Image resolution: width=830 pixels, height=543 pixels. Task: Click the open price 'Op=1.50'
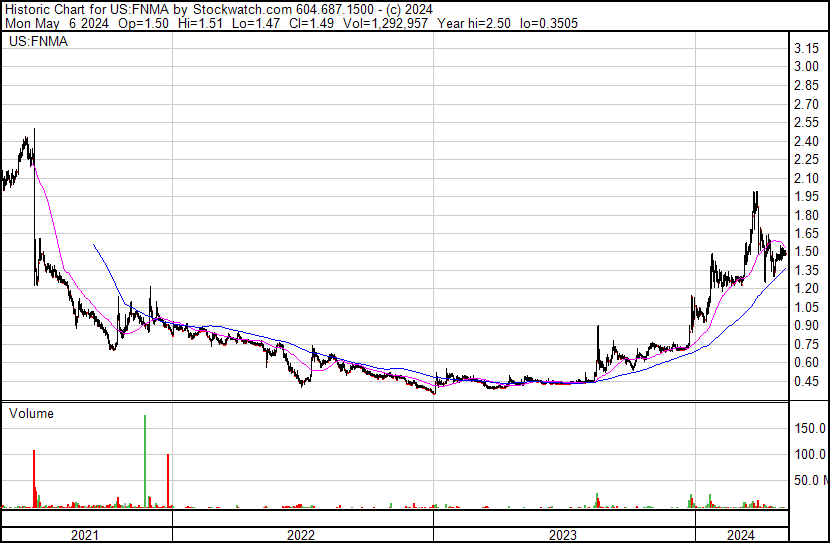(x=143, y=23)
